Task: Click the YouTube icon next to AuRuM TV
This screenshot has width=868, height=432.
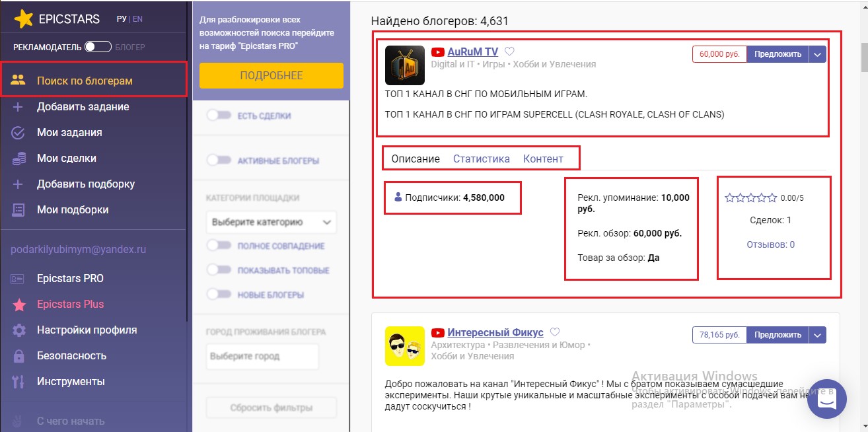Action: pos(437,52)
